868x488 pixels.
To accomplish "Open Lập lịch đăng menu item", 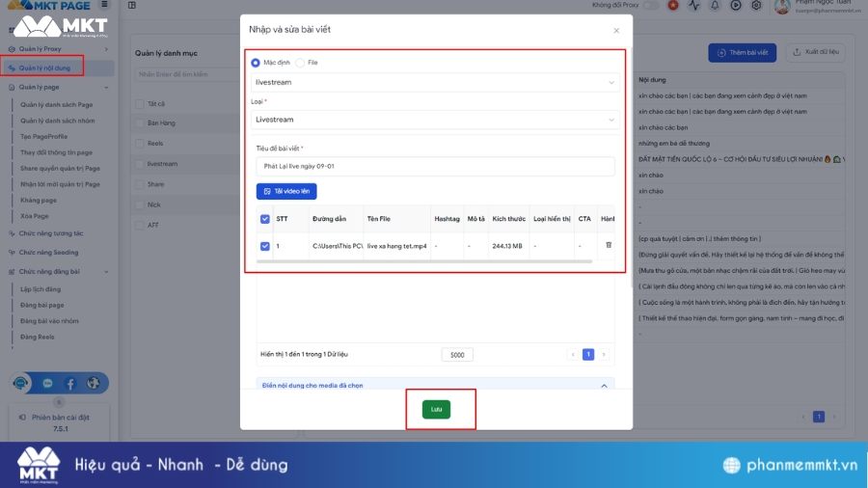I will click(x=41, y=289).
